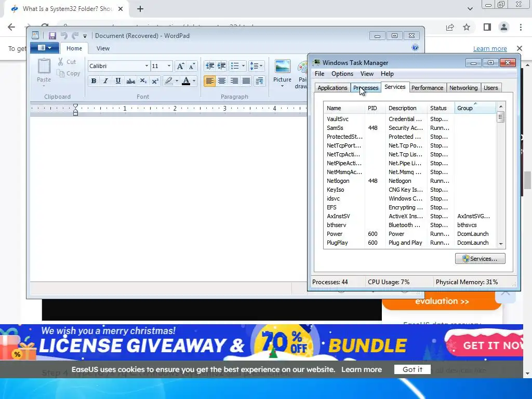Toggle Superscript formatting
This screenshot has width=532, height=399.
[155, 81]
